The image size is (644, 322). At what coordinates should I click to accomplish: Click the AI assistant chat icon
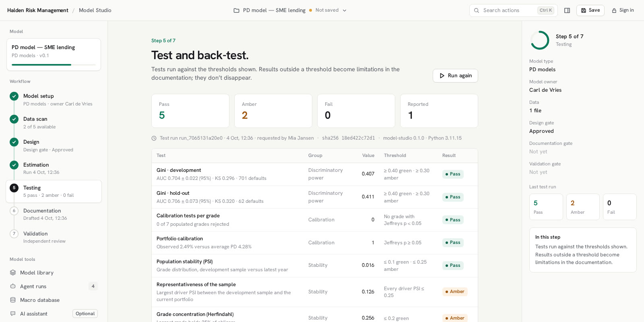point(13,314)
